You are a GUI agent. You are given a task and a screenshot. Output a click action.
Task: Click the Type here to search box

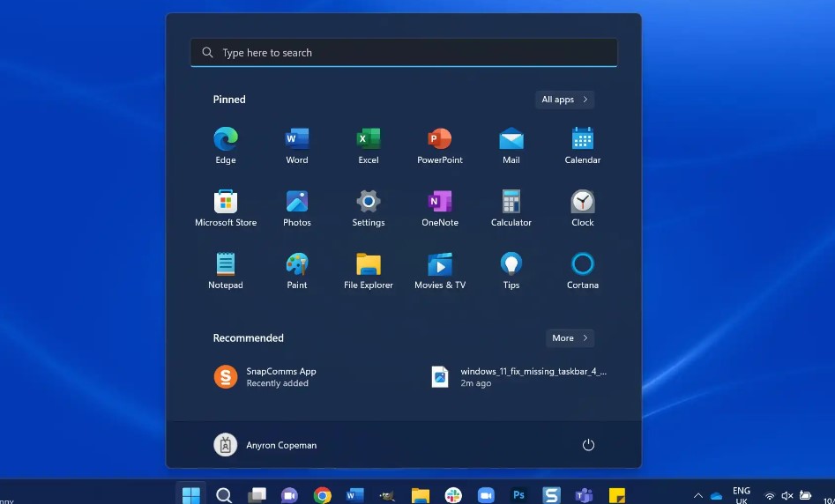(404, 53)
